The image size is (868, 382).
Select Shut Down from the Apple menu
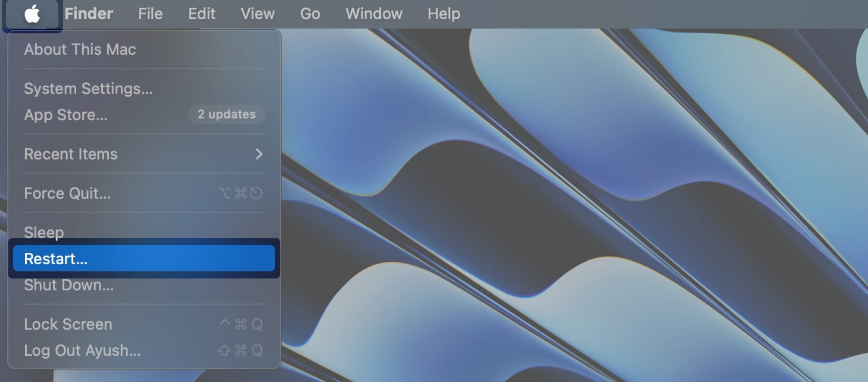click(68, 285)
